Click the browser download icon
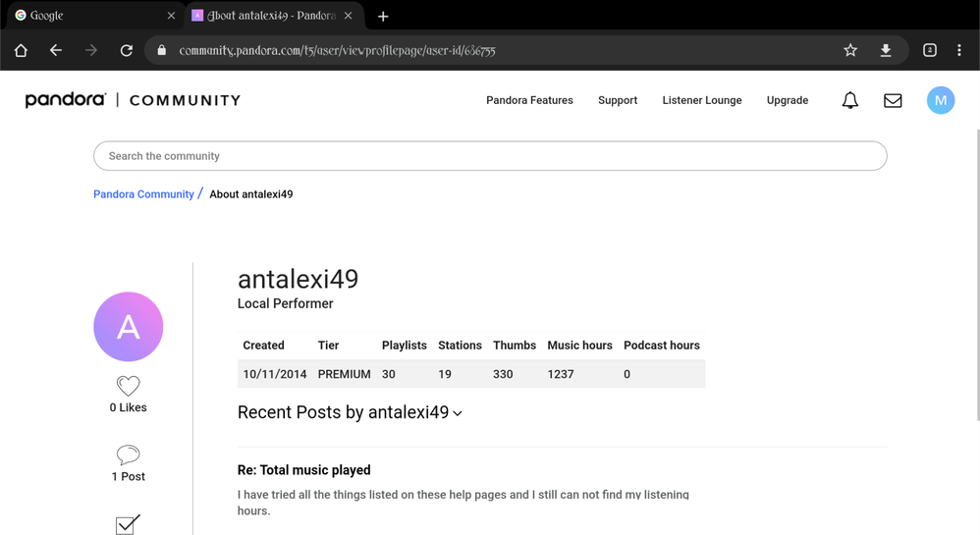This screenshot has width=980, height=535. click(886, 50)
